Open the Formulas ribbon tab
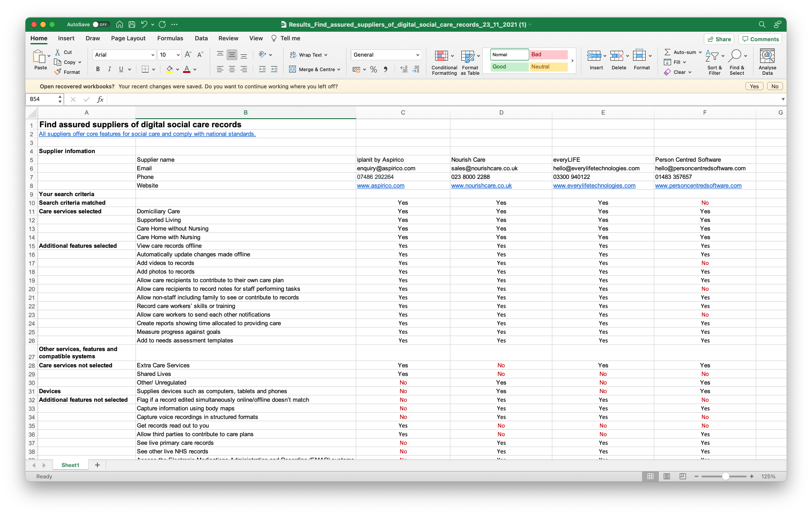This screenshot has width=812, height=515. point(170,39)
